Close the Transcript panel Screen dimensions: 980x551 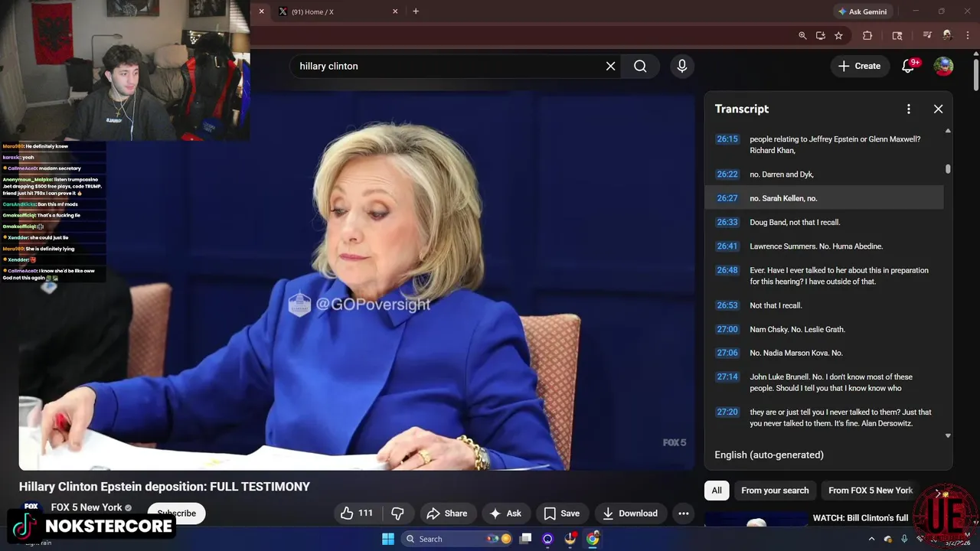pyautogui.click(x=938, y=109)
